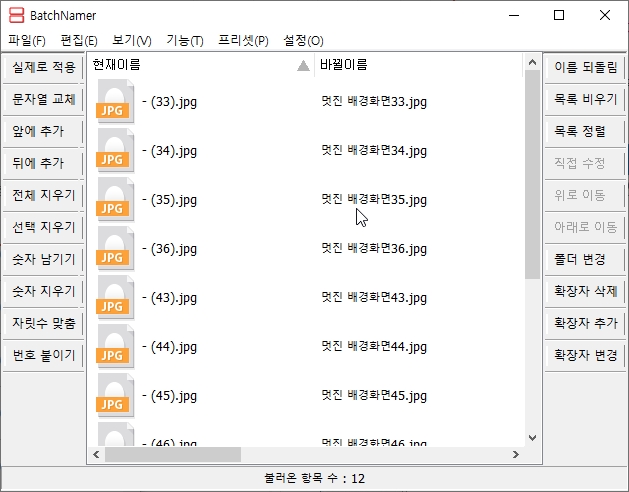Image resolution: width=629 pixels, height=492 pixels.
Task: Click the JPG icon for - (45).jpg
Action: coord(115,395)
